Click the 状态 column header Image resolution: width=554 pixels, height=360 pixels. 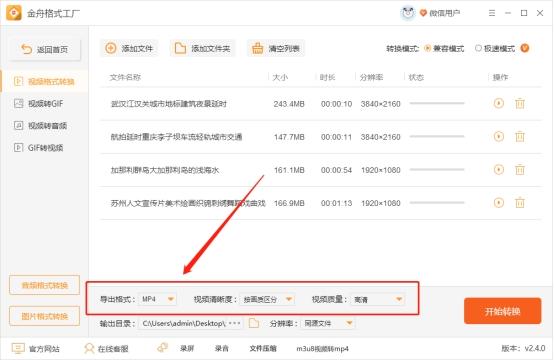pos(416,77)
